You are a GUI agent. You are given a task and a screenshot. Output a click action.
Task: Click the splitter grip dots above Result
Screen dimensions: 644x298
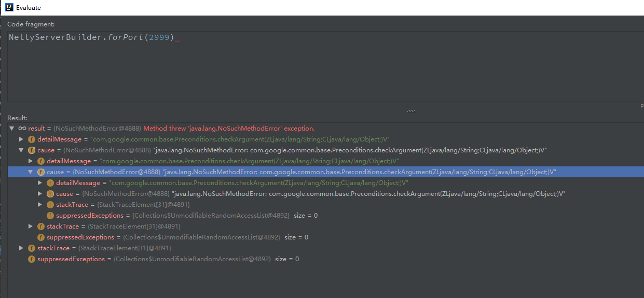tap(411, 111)
